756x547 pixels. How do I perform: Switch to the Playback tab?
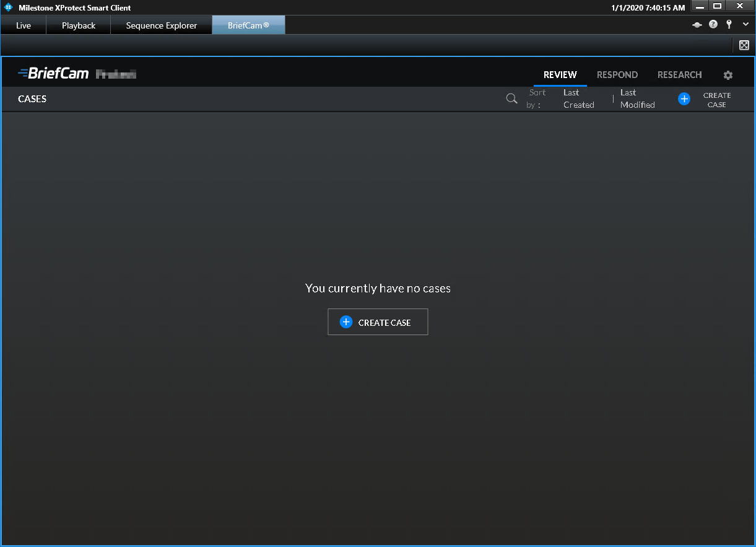point(78,25)
